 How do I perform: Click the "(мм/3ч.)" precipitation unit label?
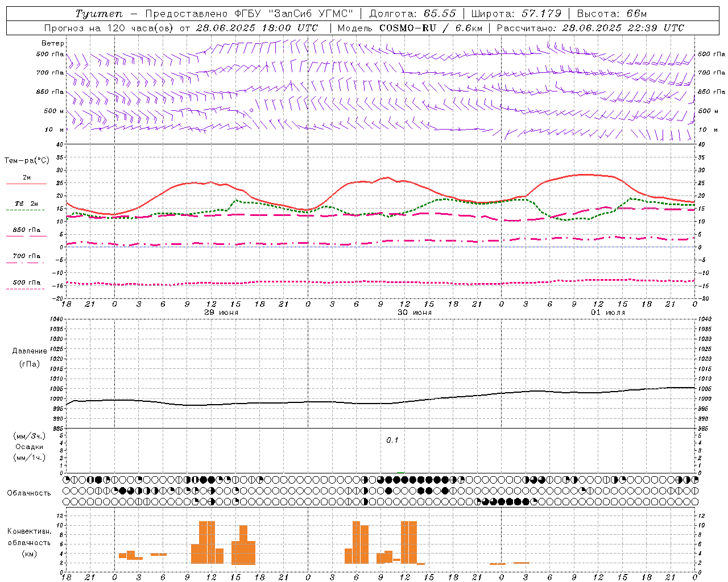(x=30, y=436)
